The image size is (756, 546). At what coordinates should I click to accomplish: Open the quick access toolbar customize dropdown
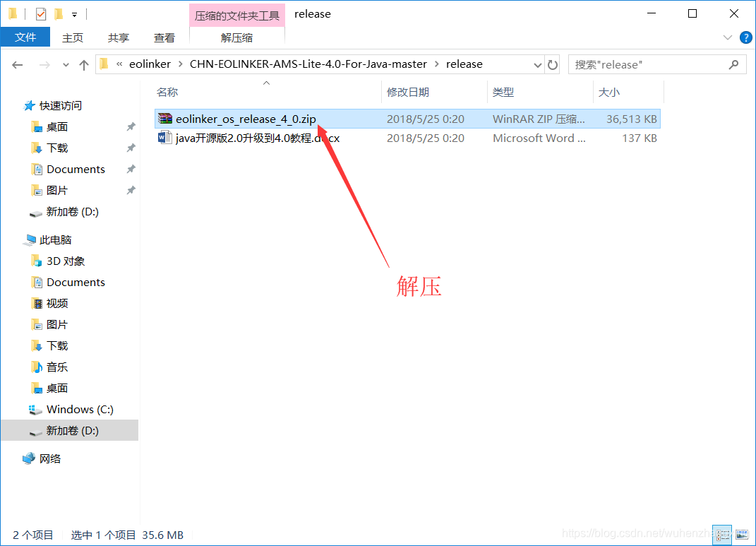(x=75, y=13)
